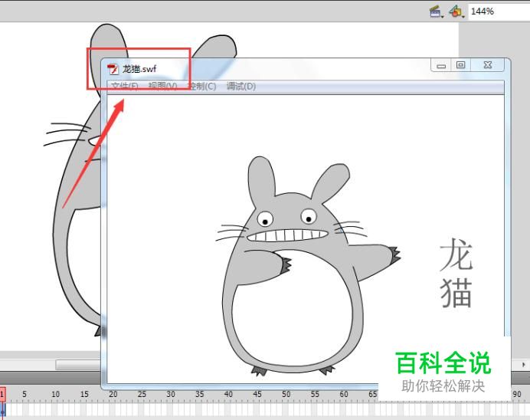Open the 视图(V) menu in the SWF window

click(x=162, y=87)
